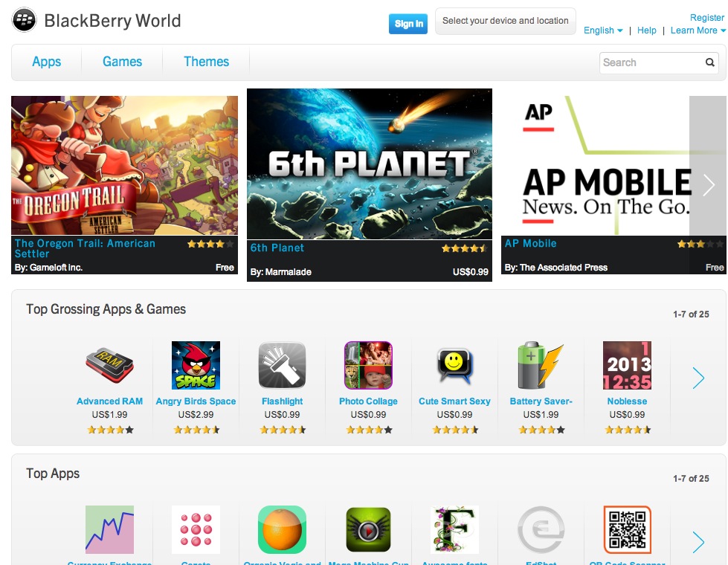Open the Angry Birds Space app icon
This screenshot has height=565, width=728.
click(x=196, y=365)
